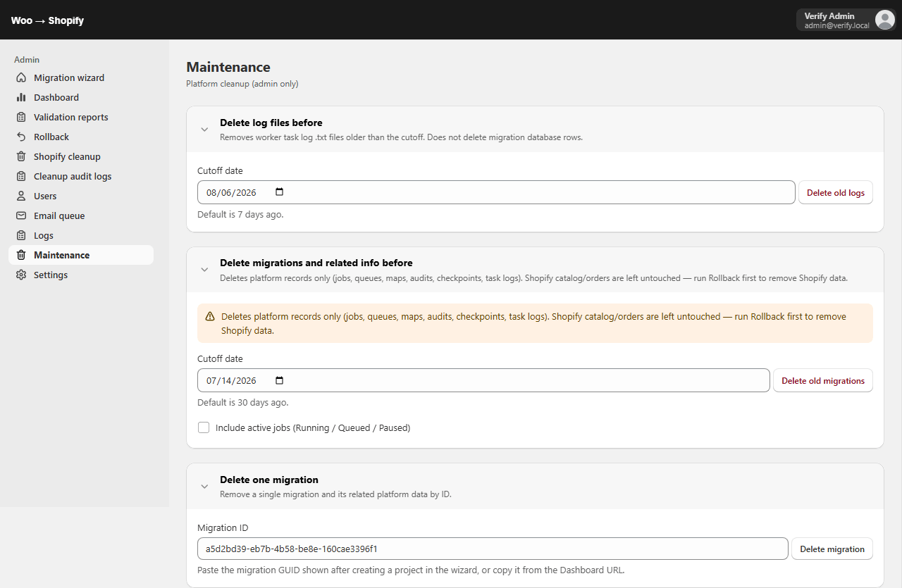Click the migrations cutoff date field
Screen dimensions: 902x588
(x=483, y=380)
